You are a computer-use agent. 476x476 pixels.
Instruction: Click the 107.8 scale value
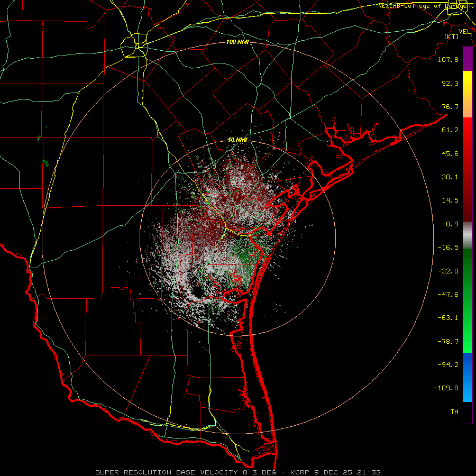tap(448, 59)
